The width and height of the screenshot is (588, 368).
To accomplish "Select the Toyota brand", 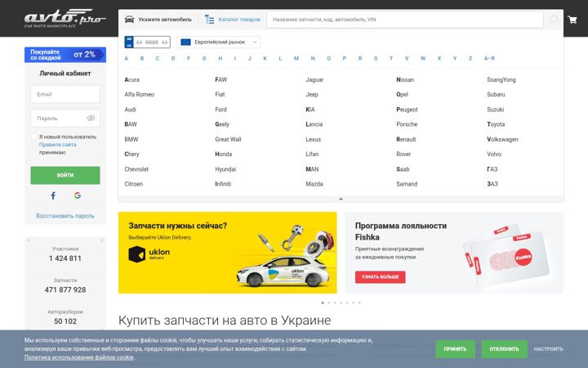I will click(x=496, y=124).
